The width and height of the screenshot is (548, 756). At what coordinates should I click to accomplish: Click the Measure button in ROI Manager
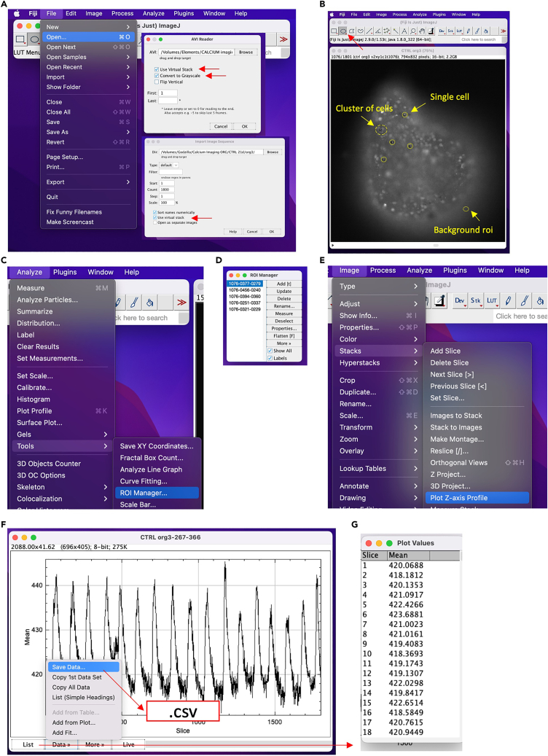[x=284, y=314]
